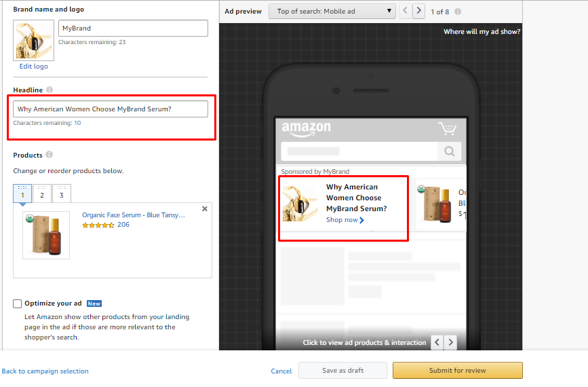Click the Products info icon
This screenshot has width=588, height=387.
49,155
